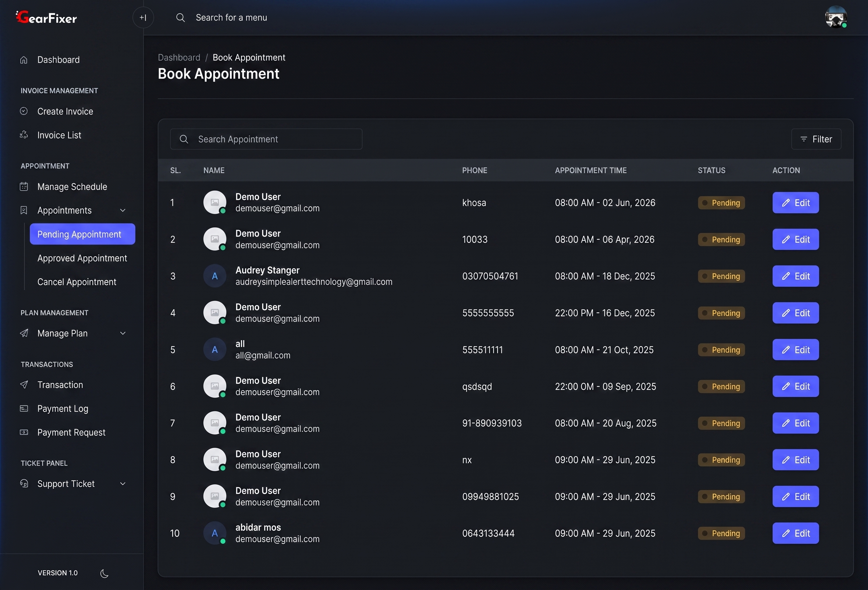868x590 pixels.
Task: Click the Invoice List icon
Action: [24, 135]
